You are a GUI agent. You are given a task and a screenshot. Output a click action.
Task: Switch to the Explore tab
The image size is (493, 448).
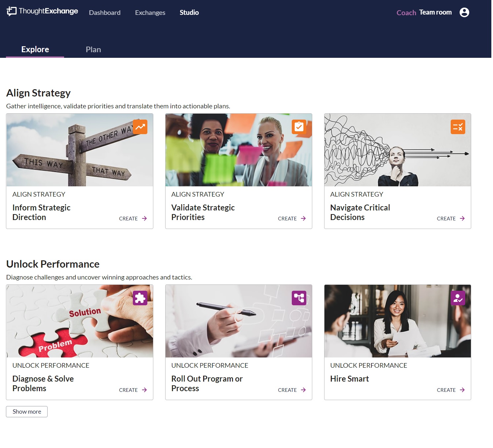tap(35, 50)
